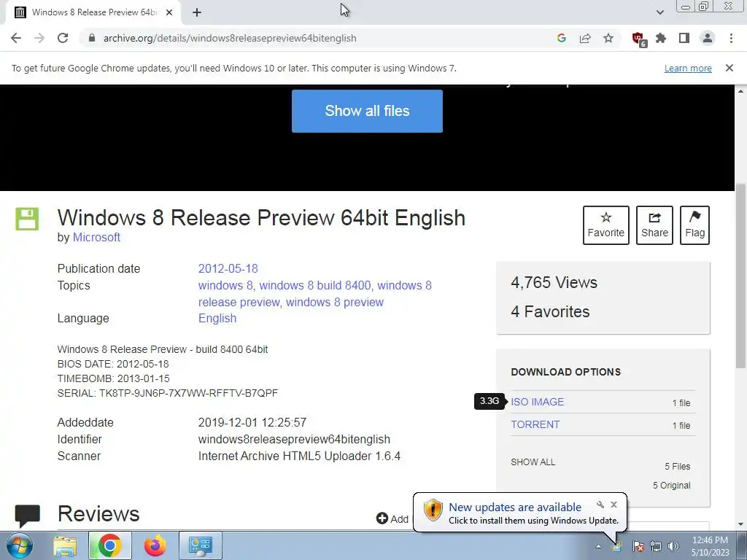Open the uBlock Origin extension icon
This screenshot has width=747, height=560.
(x=638, y=39)
